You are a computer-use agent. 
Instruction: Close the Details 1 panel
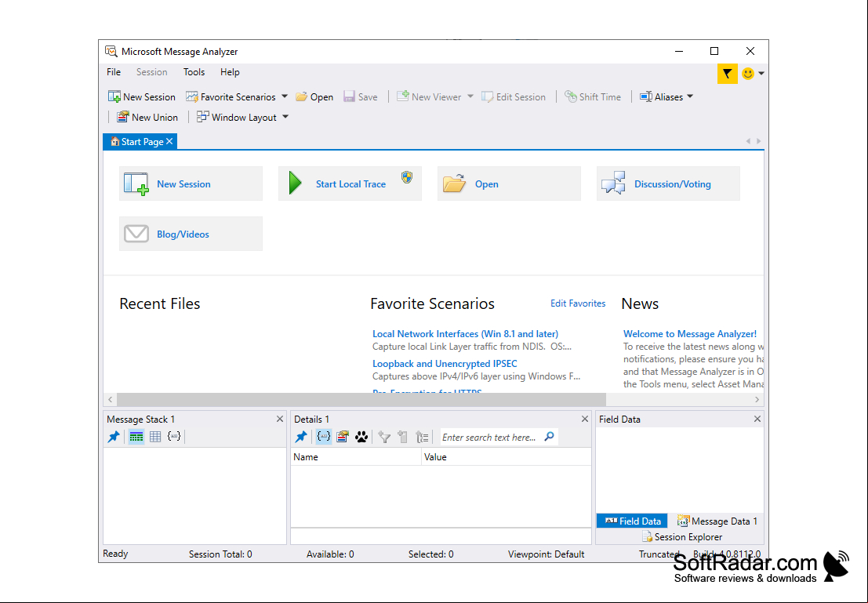tap(585, 420)
